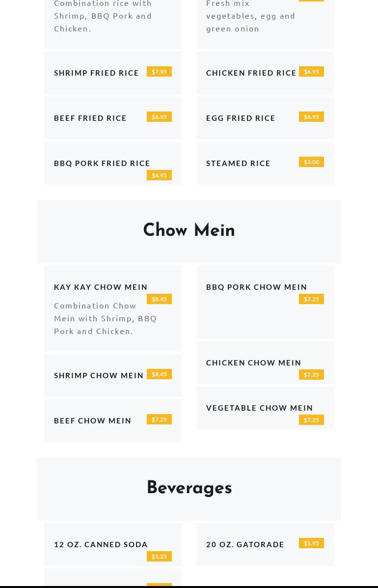Select the Kay Kay Chow Mein title
Image resolution: width=378 pixels, height=588 pixels.
[x=101, y=287]
